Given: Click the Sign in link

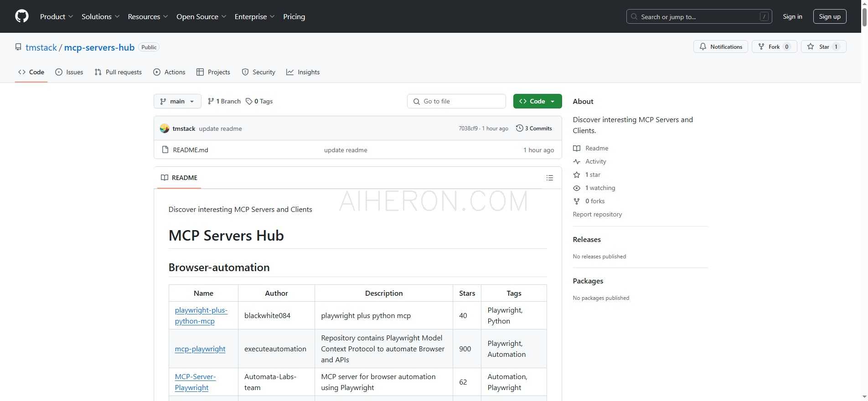Looking at the screenshot, I should (x=792, y=16).
